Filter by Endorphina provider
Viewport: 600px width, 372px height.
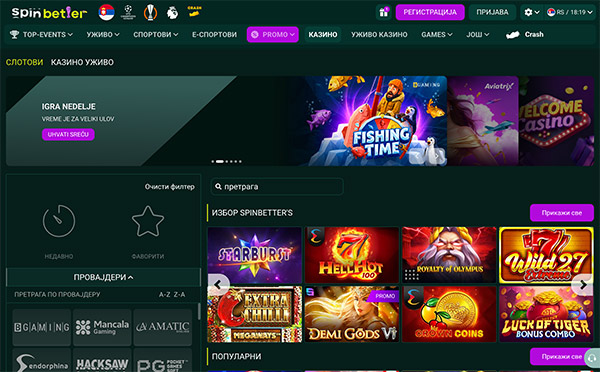42,361
